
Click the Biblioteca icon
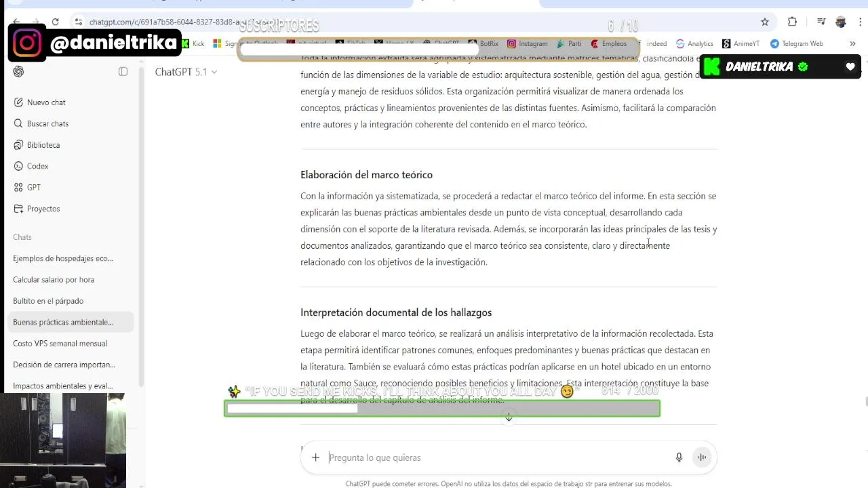18,145
